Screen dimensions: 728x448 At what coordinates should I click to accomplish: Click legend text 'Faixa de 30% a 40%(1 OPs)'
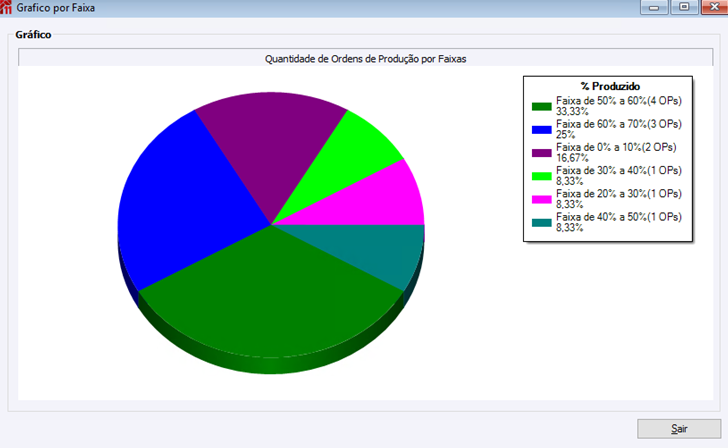click(x=618, y=170)
